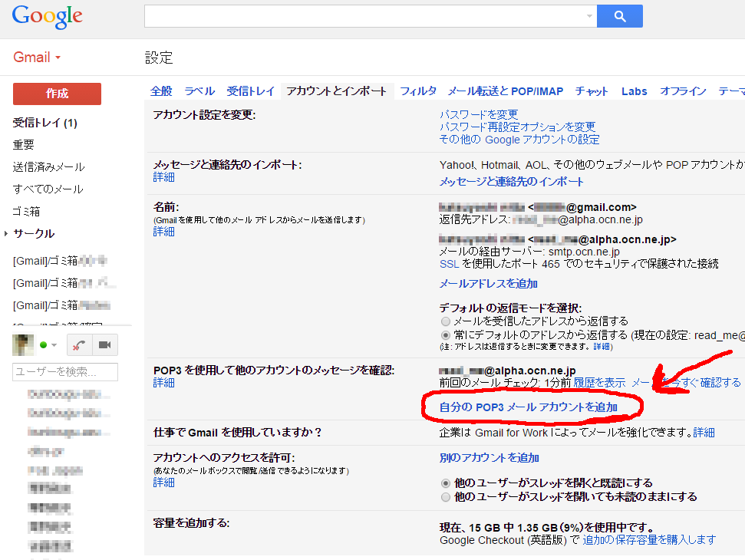Click パスワード再設定オプションを変更 link
The width and height of the screenshot is (745, 560).
pos(517,127)
